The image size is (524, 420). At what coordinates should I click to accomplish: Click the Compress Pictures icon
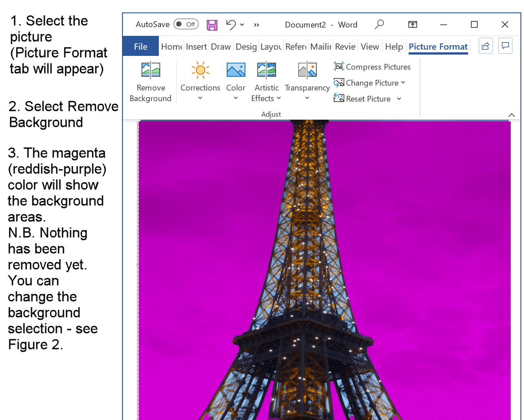pos(339,67)
